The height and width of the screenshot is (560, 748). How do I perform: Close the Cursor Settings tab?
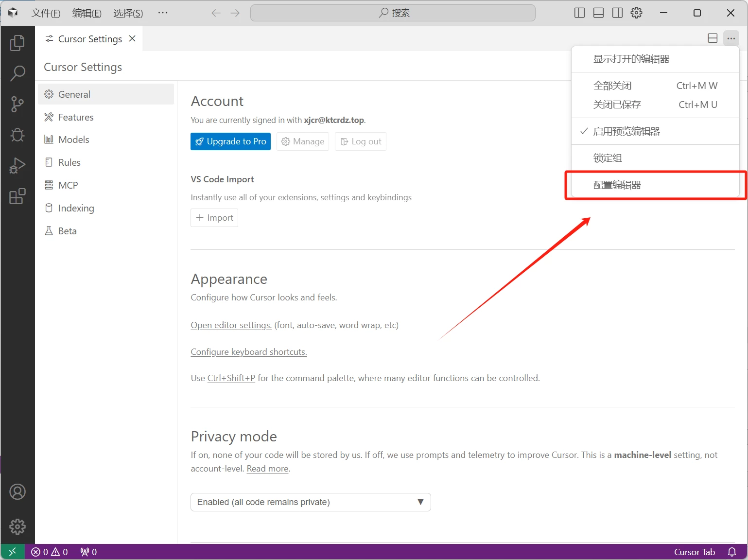click(x=132, y=38)
